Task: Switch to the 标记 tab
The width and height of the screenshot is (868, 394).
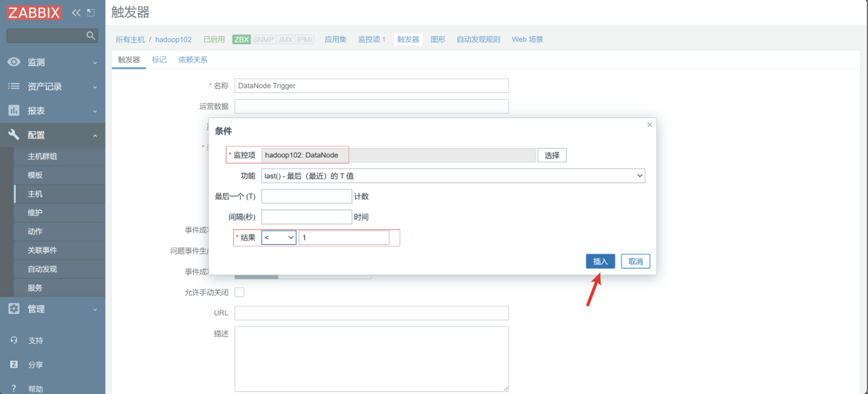Action: pyautogui.click(x=159, y=60)
